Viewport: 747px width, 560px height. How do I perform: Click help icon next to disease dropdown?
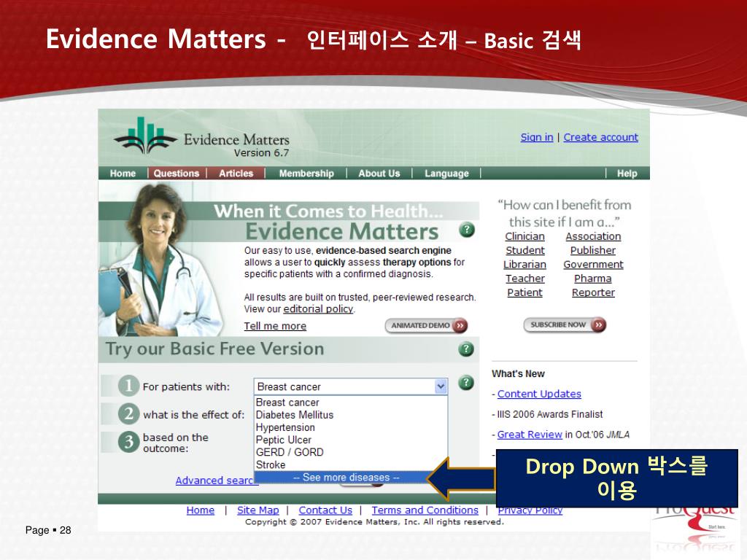466,382
